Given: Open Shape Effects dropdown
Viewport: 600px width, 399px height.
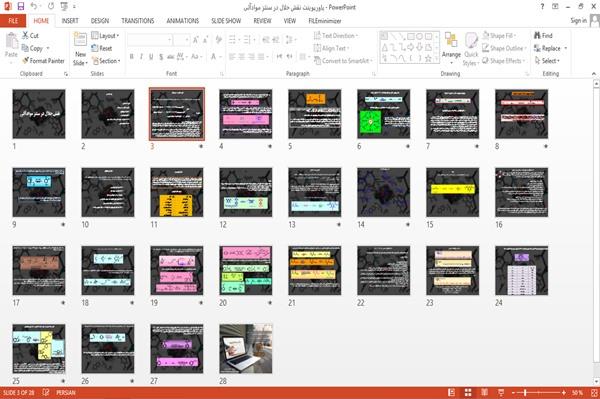Looking at the screenshot, I should 503,61.
